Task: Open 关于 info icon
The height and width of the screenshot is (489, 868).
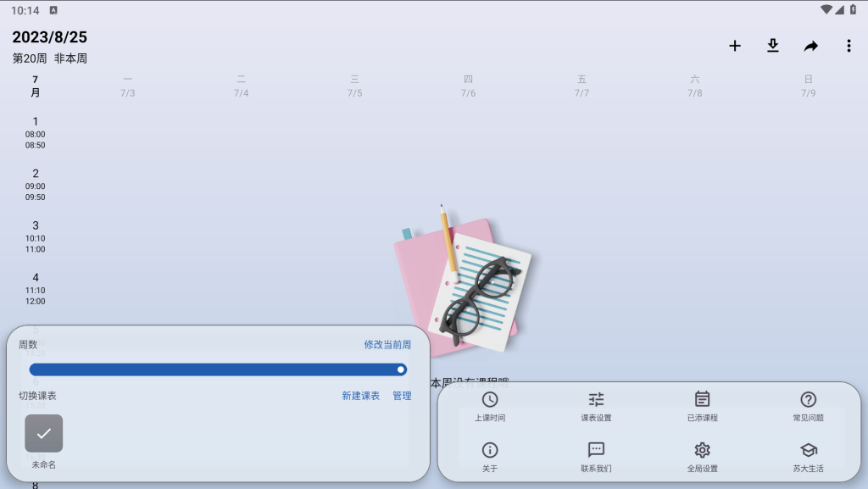Action: click(x=490, y=450)
